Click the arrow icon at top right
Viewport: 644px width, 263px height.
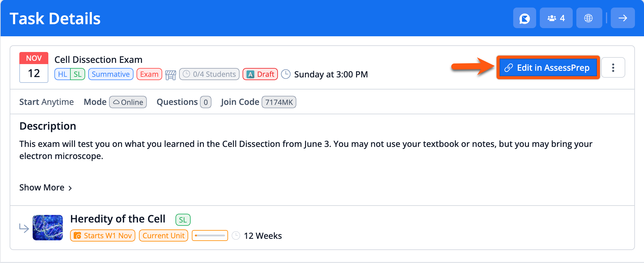point(623,18)
